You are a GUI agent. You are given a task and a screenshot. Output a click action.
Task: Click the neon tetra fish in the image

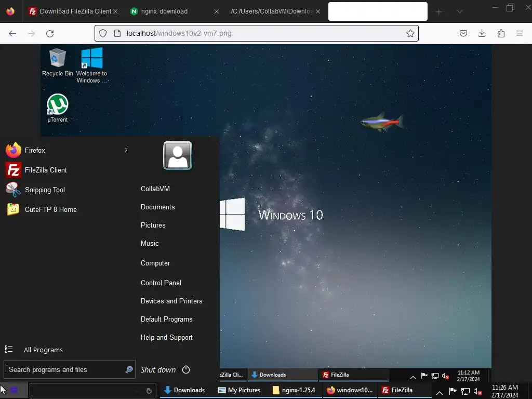382,122
